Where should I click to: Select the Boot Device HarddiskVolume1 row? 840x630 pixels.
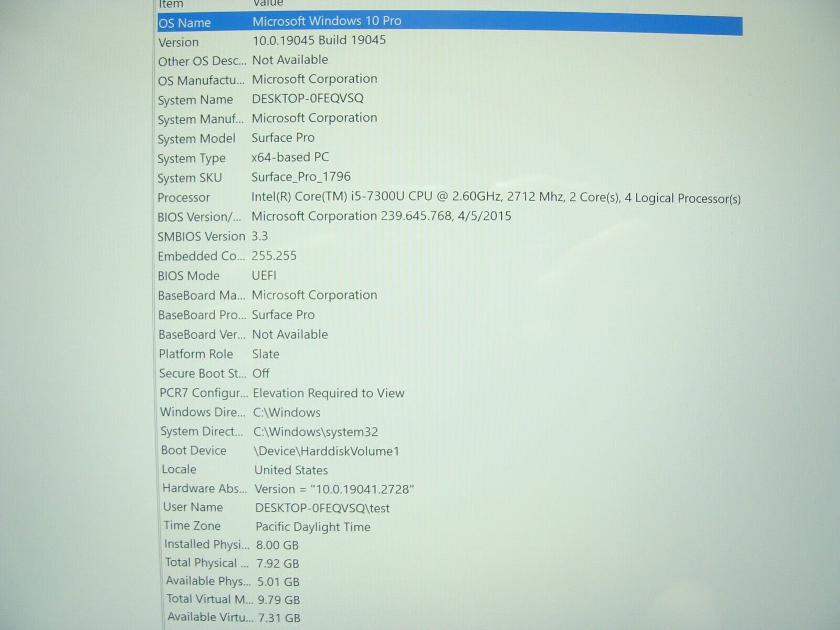(450, 450)
